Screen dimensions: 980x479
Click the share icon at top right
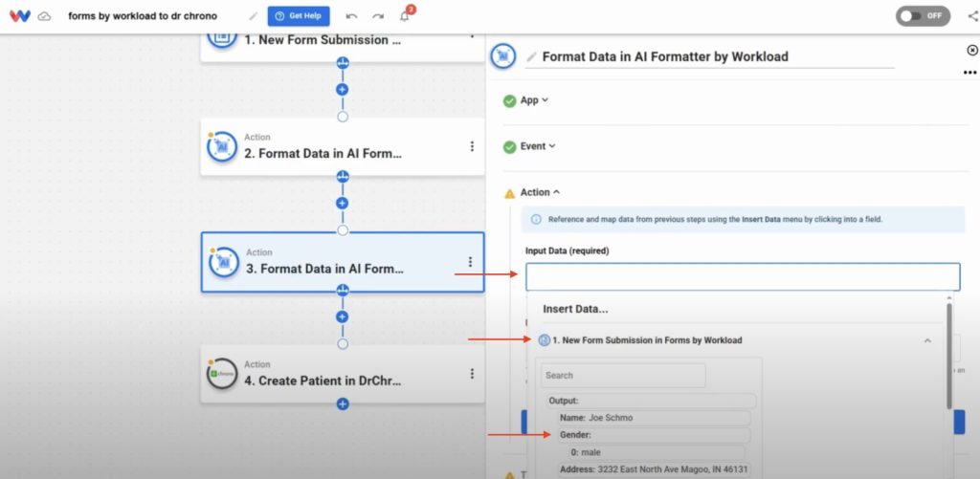[972, 16]
